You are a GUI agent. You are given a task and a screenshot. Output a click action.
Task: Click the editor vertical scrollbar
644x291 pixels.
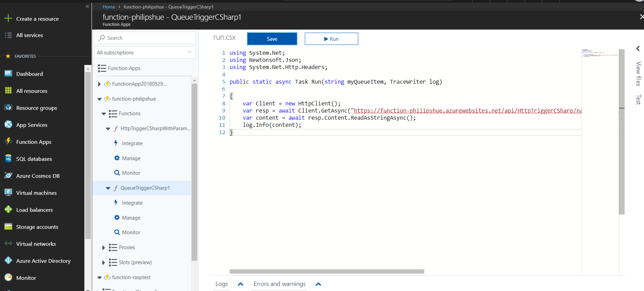coord(622,132)
